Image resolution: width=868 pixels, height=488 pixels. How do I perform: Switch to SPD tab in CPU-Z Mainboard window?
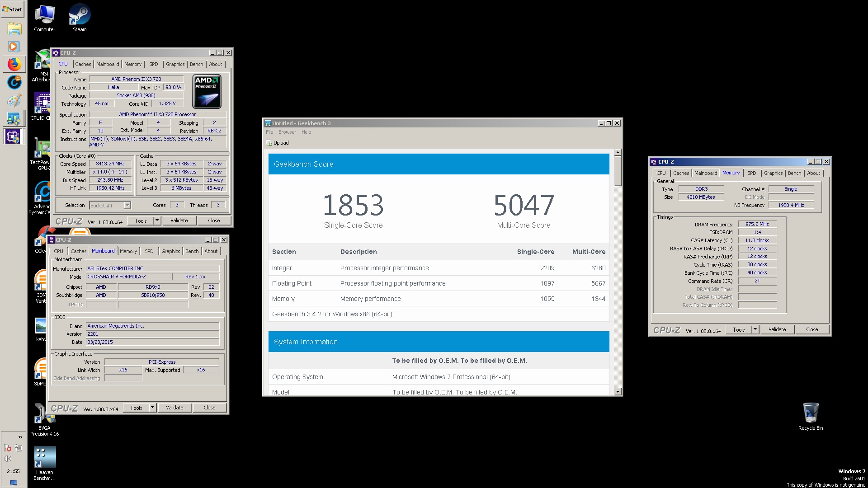149,251
